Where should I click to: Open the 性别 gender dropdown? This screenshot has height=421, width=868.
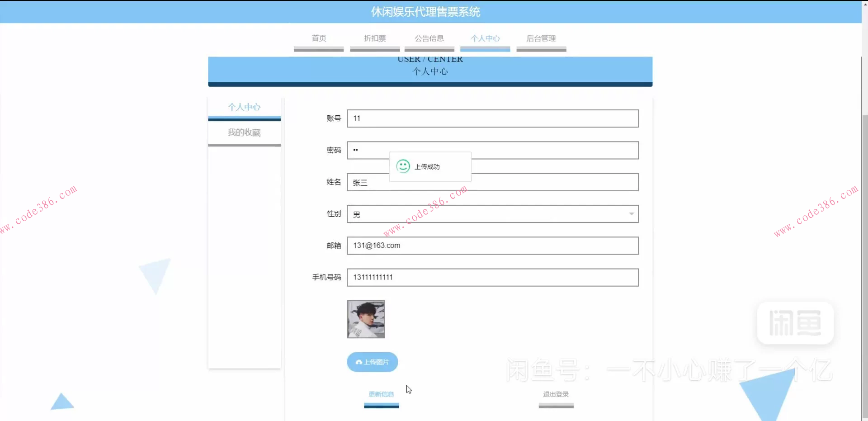point(492,214)
